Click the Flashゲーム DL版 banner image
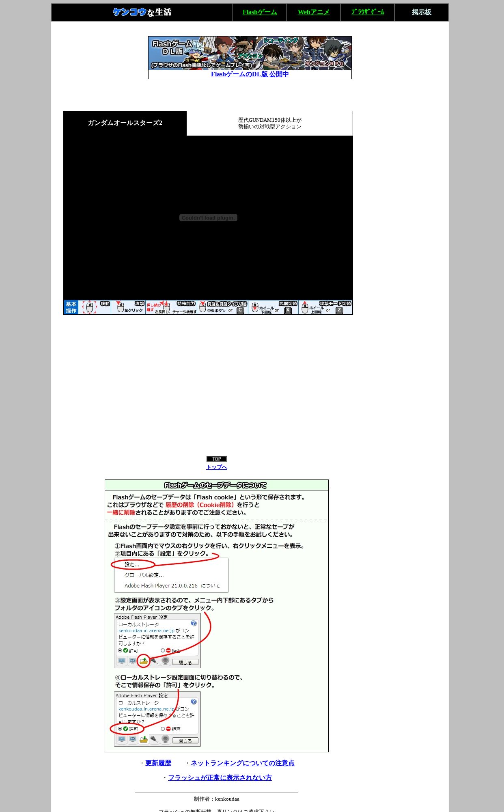The width and height of the screenshot is (504, 812). [250, 53]
